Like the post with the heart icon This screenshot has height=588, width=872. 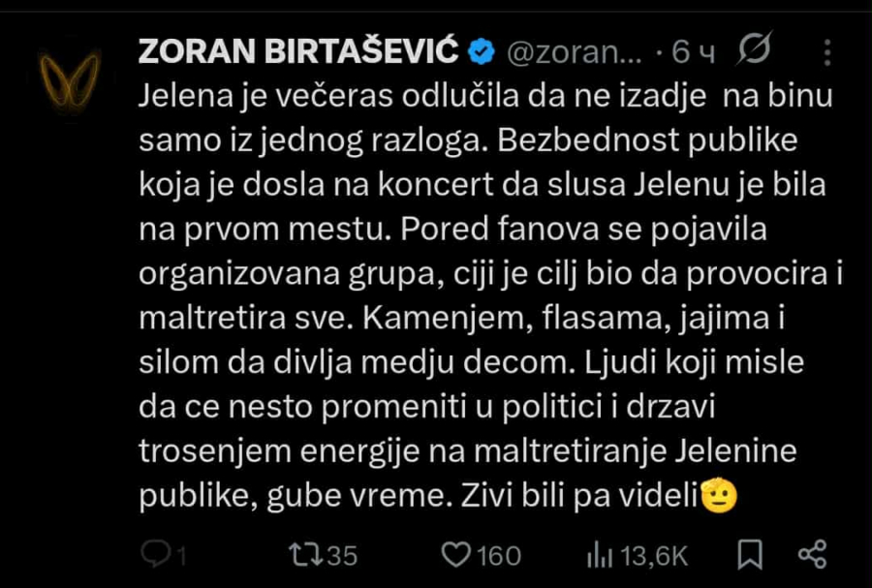point(454,555)
